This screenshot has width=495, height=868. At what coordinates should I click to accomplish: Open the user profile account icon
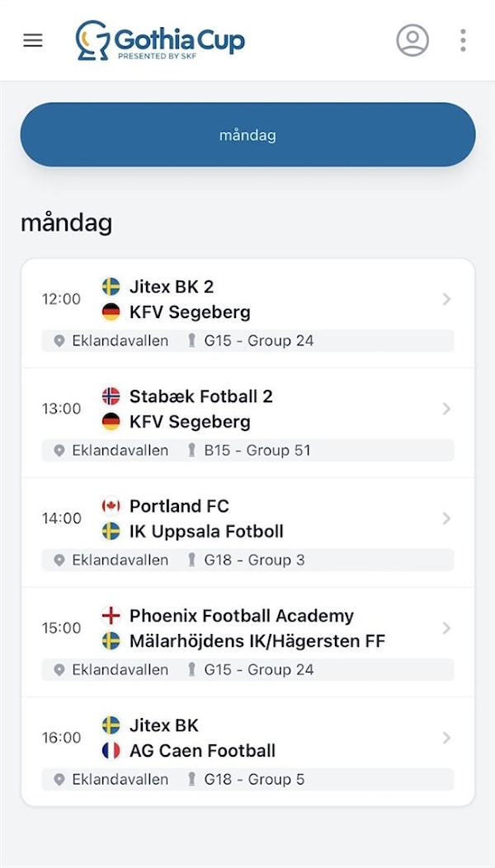click(412, 40)
